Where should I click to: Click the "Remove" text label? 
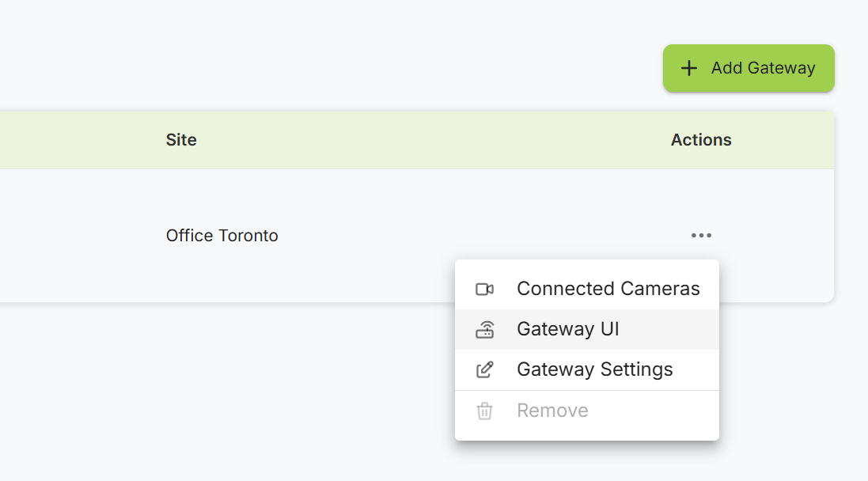552,411
